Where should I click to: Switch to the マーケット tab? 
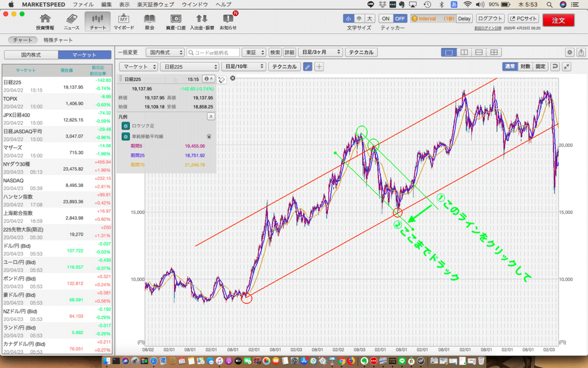tap(85, 54)
